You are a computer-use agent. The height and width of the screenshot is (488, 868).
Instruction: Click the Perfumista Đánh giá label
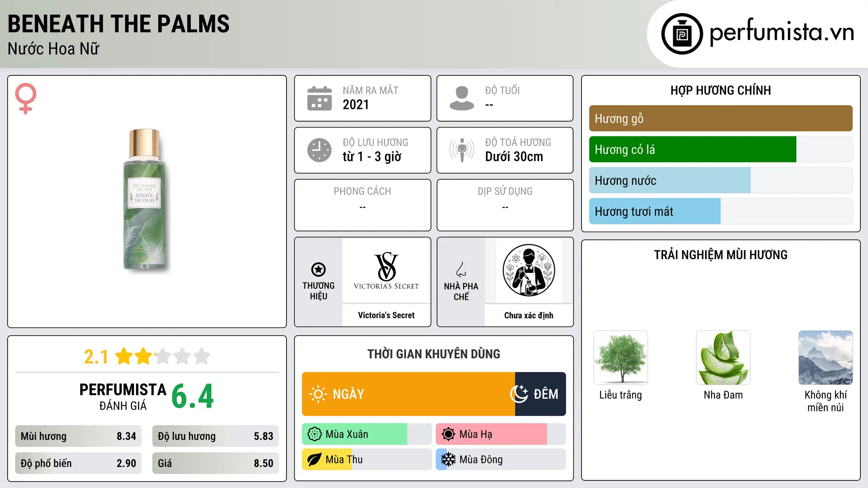coord(123,397)
